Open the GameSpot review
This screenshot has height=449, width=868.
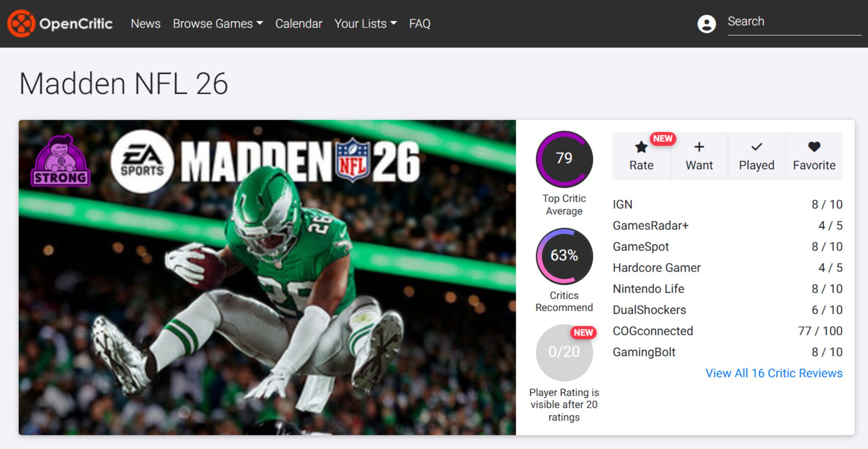pos(727,246)
